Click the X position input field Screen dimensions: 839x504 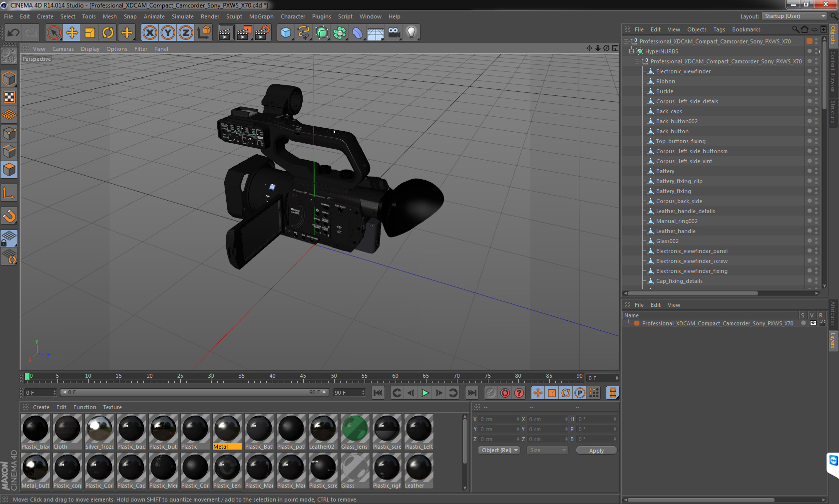point(499,419)
